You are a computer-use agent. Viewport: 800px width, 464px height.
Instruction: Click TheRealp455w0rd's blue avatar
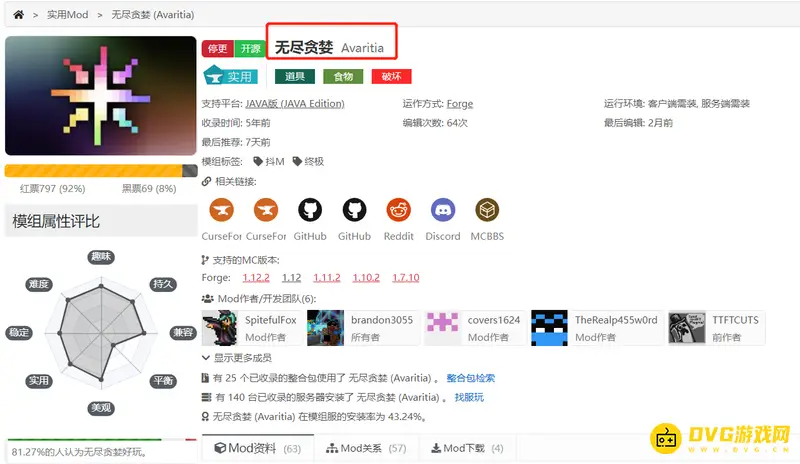coord(550,327)
